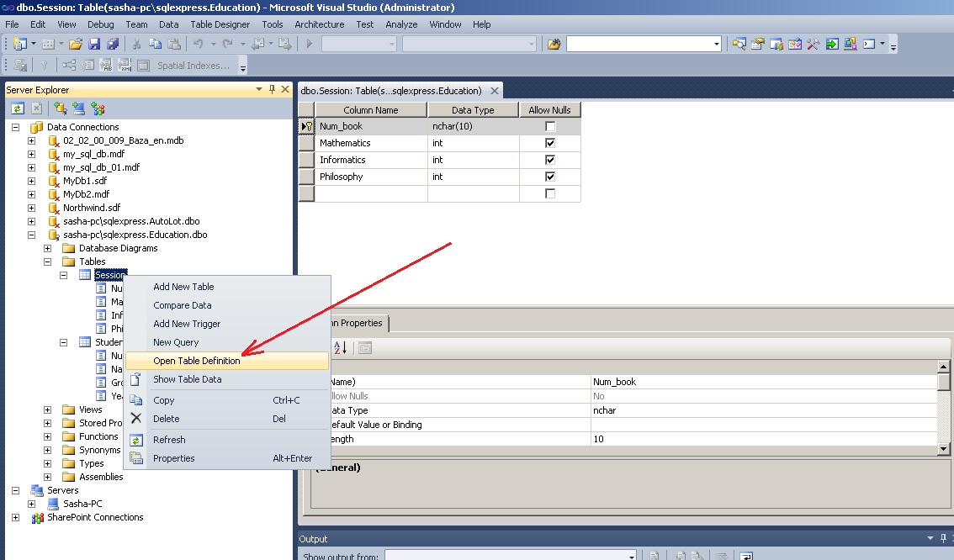The height and width of the screenshot is (560, 954).
Task: Click the Data Type column header
Action: click(473, 110)
